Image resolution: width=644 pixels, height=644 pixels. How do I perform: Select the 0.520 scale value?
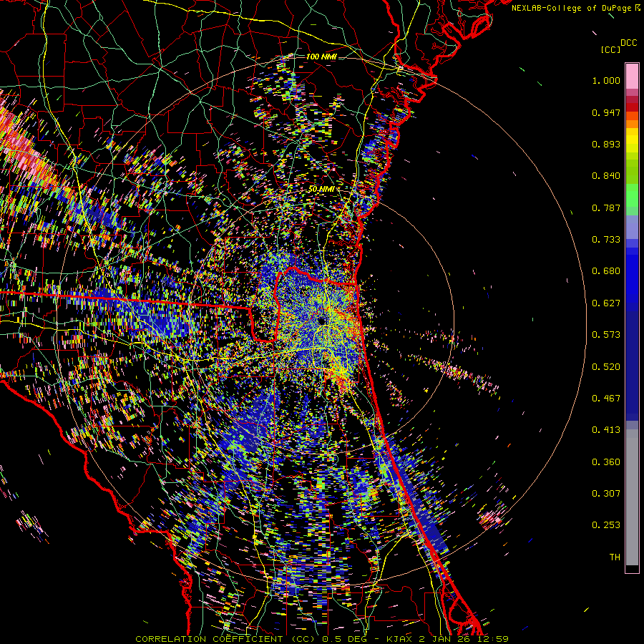pos(606,367)
